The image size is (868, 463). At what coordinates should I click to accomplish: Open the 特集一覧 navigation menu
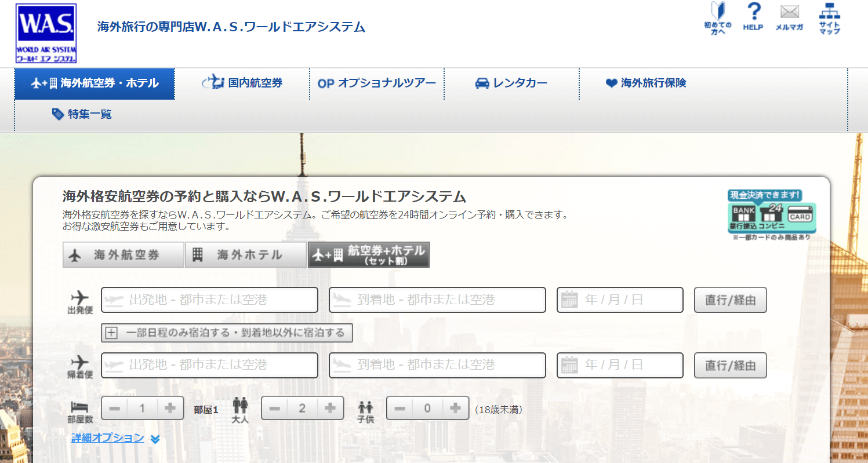82,114
